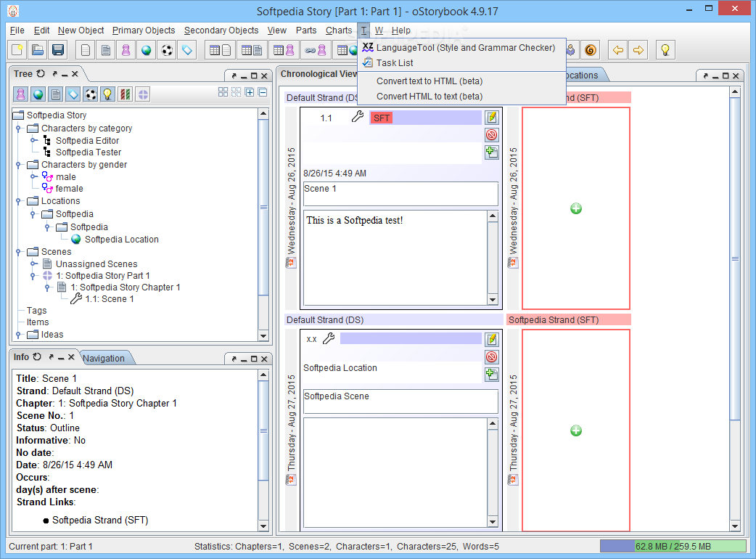Viewport: 756px width, 559px height.
Task: Click the table with lined page icon
Action: pos(252,49)
